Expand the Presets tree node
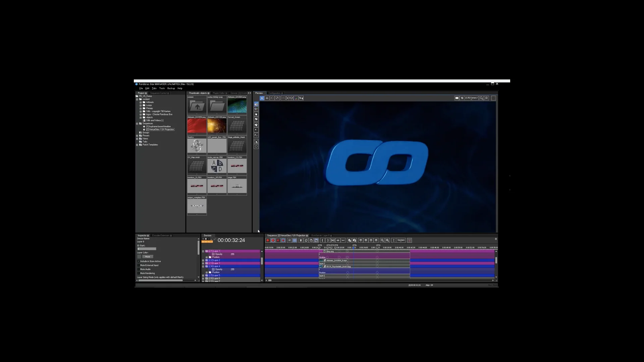 tap(137, 136)
